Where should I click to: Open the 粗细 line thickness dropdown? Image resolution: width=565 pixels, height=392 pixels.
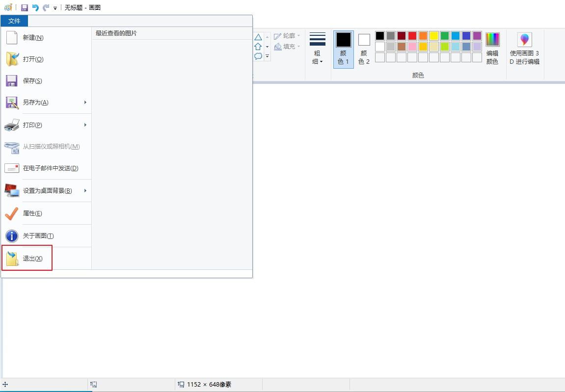point(318,49)
